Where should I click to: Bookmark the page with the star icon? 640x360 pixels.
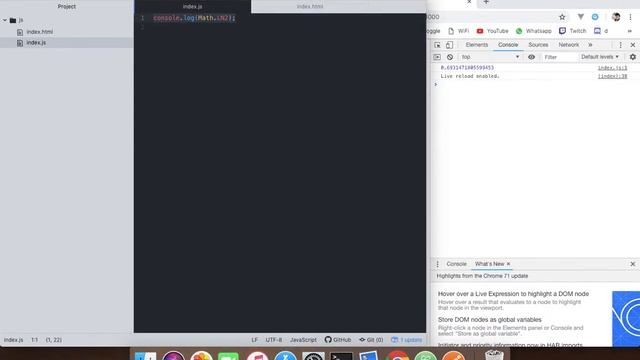(x=562, y=17)
